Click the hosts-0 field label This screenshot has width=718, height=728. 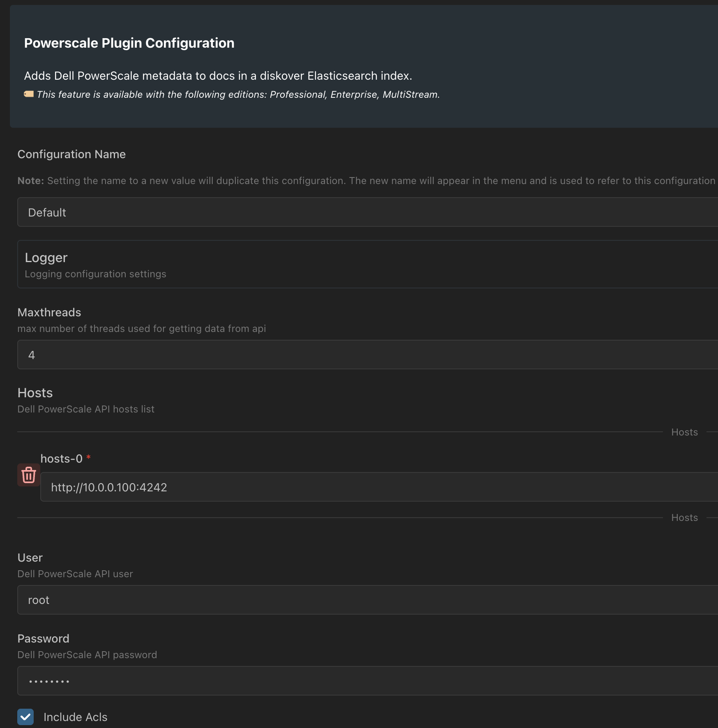pos(62,458)
